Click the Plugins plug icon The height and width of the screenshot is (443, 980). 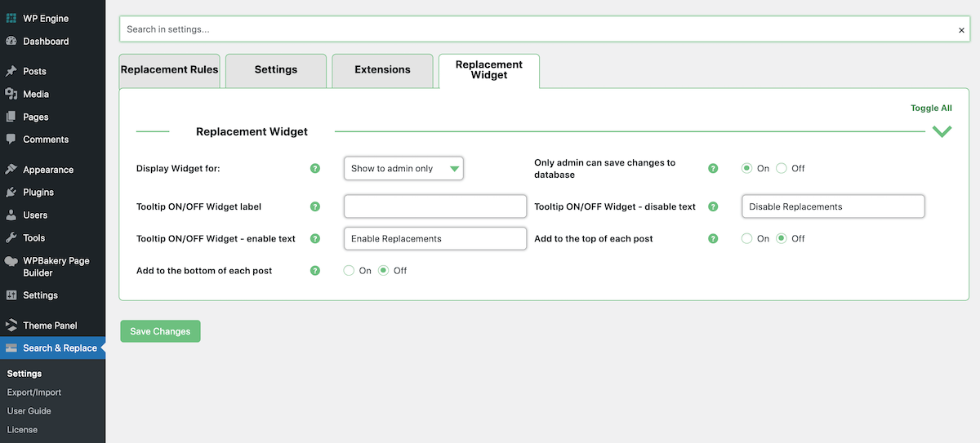click(11, 193)
